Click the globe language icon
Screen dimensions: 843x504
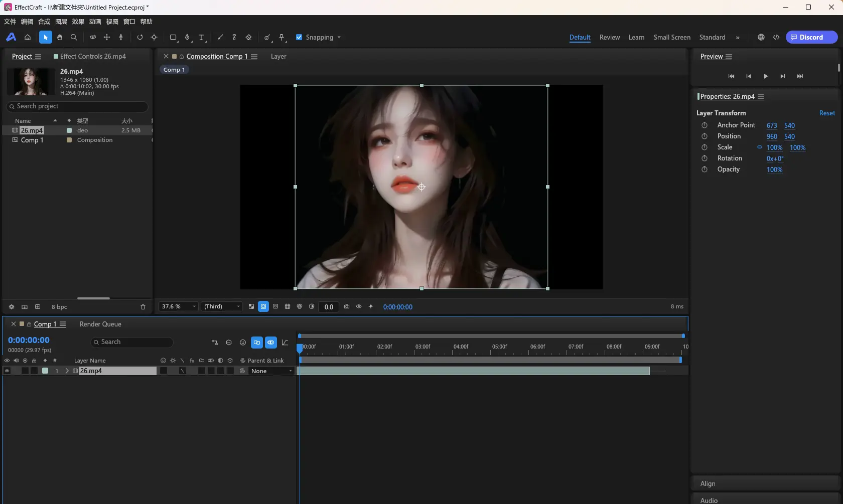coord(761,37)
